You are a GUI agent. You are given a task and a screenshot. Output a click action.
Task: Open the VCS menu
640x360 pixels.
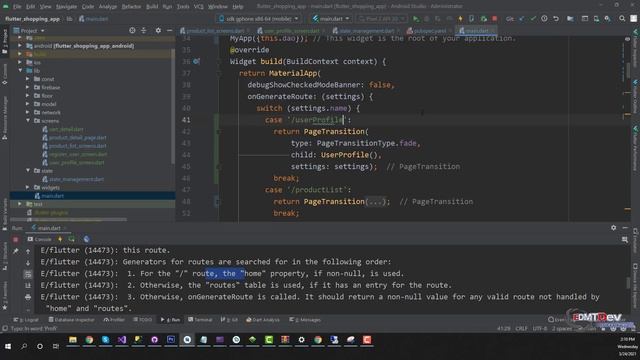pos(199,7)
